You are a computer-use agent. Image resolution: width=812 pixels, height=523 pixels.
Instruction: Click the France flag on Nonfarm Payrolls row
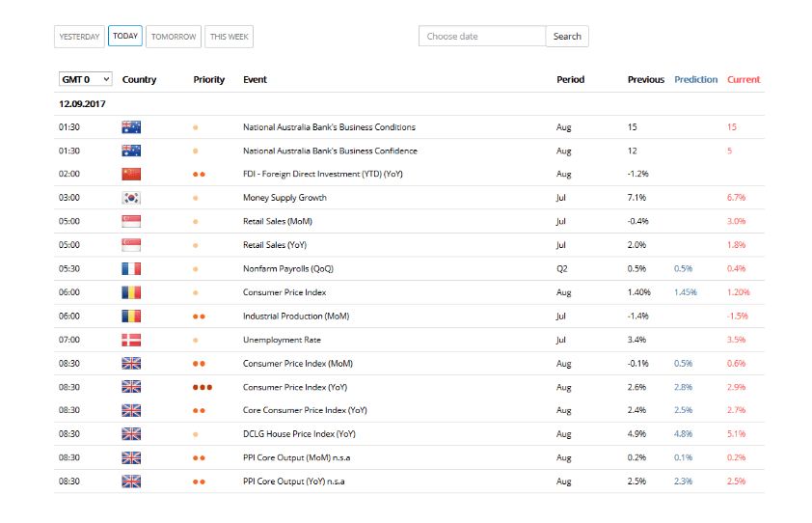(131, 268)
